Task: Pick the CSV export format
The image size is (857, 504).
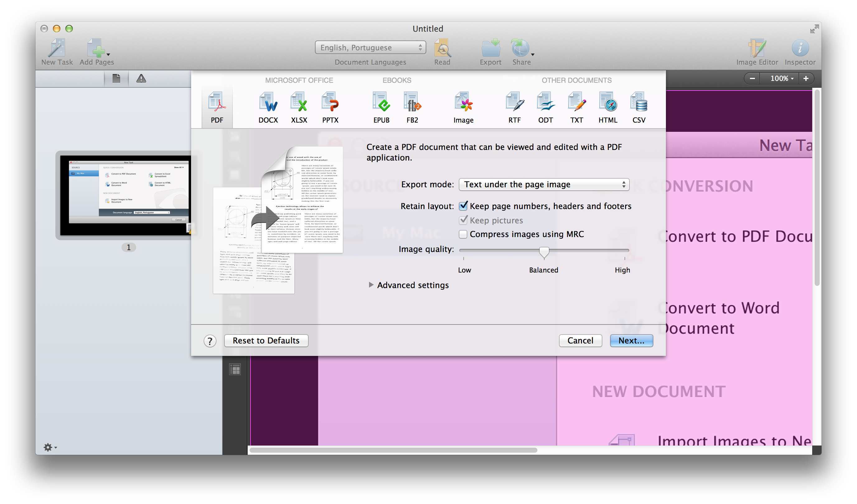Action: pyautogui.click(x=639, y=107)
